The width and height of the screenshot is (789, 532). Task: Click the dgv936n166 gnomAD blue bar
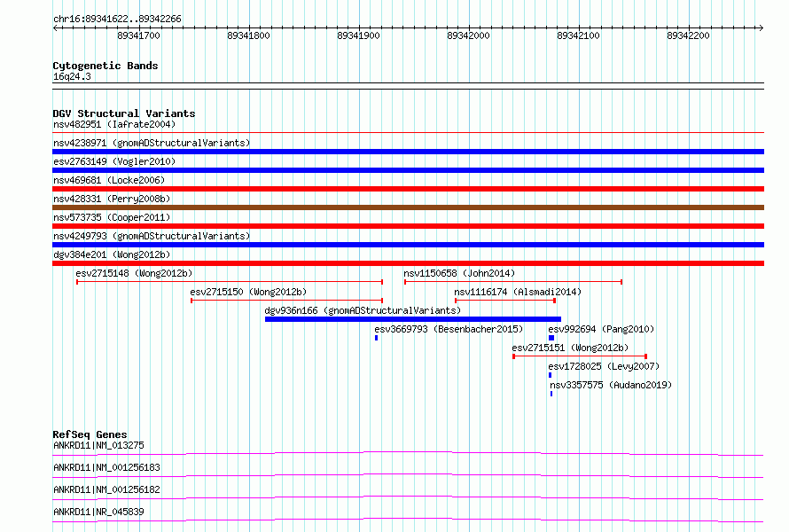tap(412, 319)
